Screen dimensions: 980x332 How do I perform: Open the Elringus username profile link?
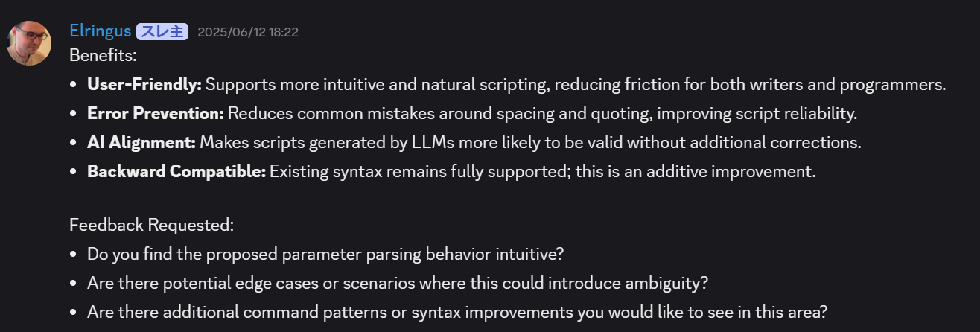pyautogui.click(x=100, y=31)
